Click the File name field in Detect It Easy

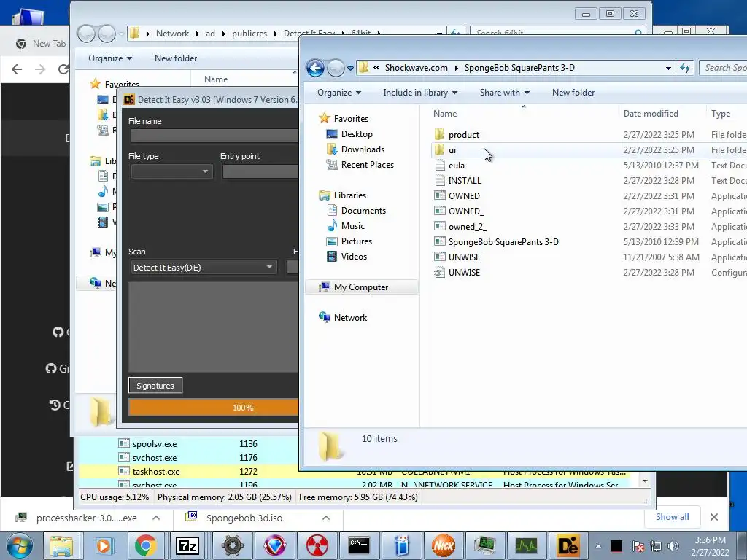tap(214, 136)
